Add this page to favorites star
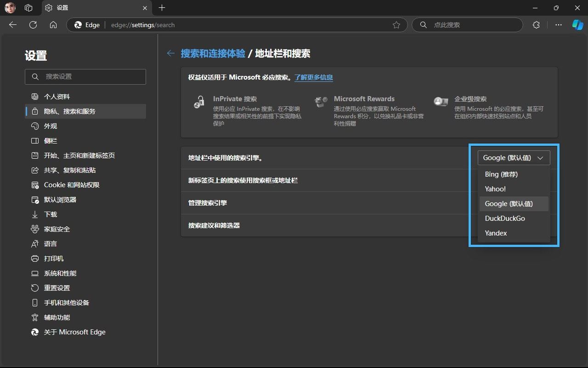 [396, 25]
